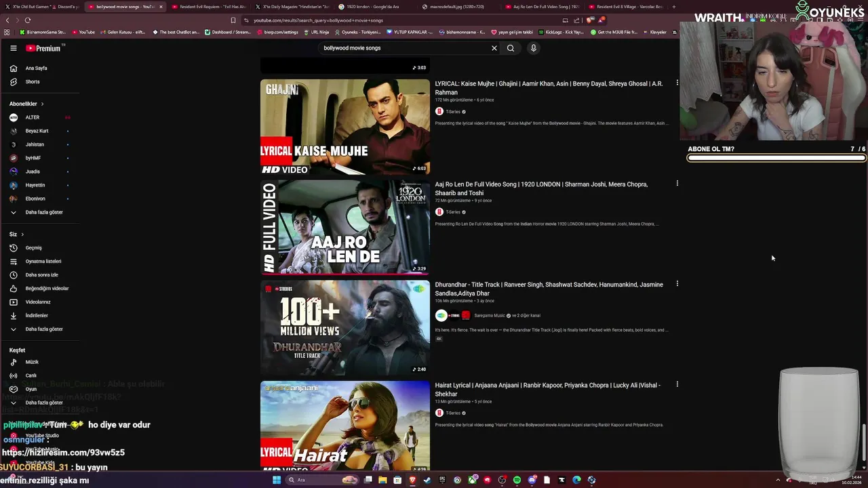Go back with the browser back arrow
Viewport: 868px width, 488px height.
pyautogui.click(x=7, y=20)
